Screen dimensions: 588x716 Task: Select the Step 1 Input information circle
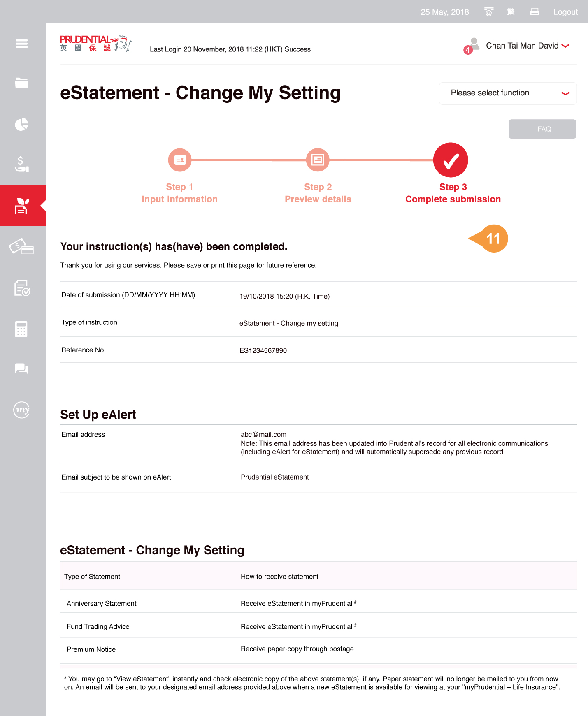point(180,160)
